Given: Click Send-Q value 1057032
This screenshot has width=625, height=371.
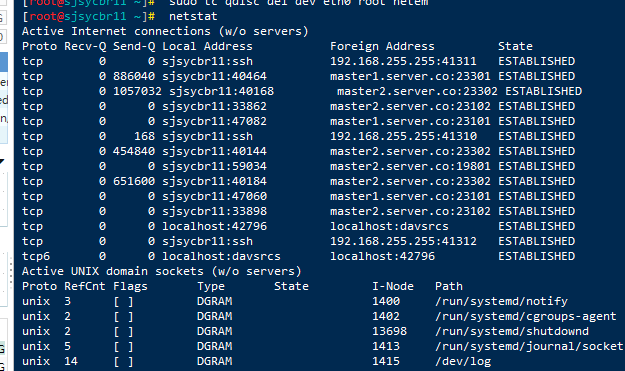Looking at the screenshot, I should (138, 91).
